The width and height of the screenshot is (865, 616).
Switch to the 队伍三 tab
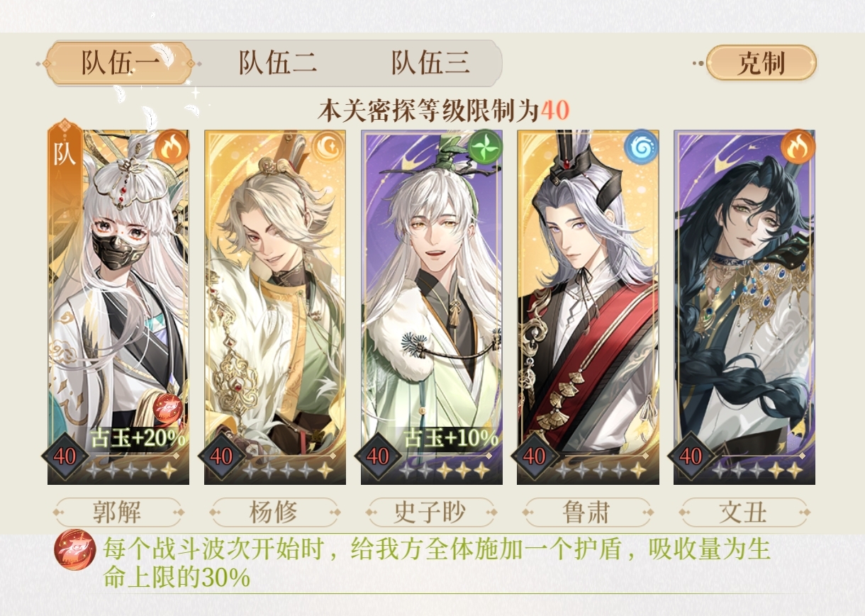coord(430,63)
